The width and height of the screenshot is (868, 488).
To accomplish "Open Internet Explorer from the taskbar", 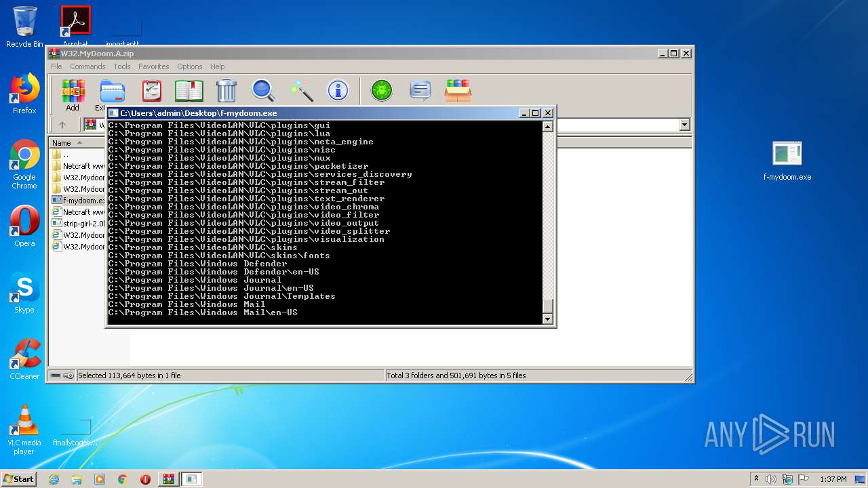I will (54, 479).
